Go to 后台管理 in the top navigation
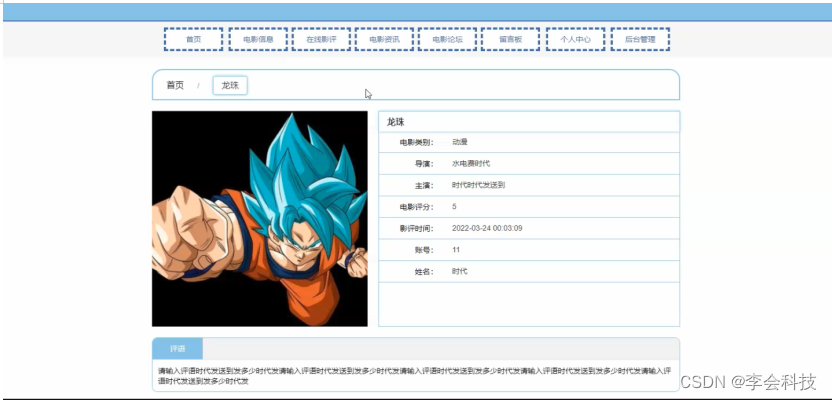Image resolution: width=832 pixels, height=400 pixels. point(640,39)
